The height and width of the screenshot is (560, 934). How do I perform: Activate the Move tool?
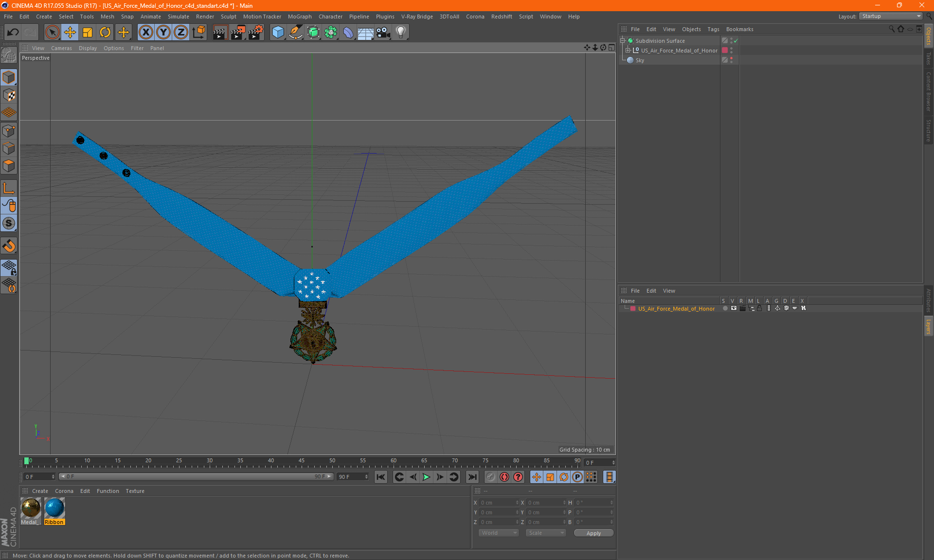tap(70, 33)
